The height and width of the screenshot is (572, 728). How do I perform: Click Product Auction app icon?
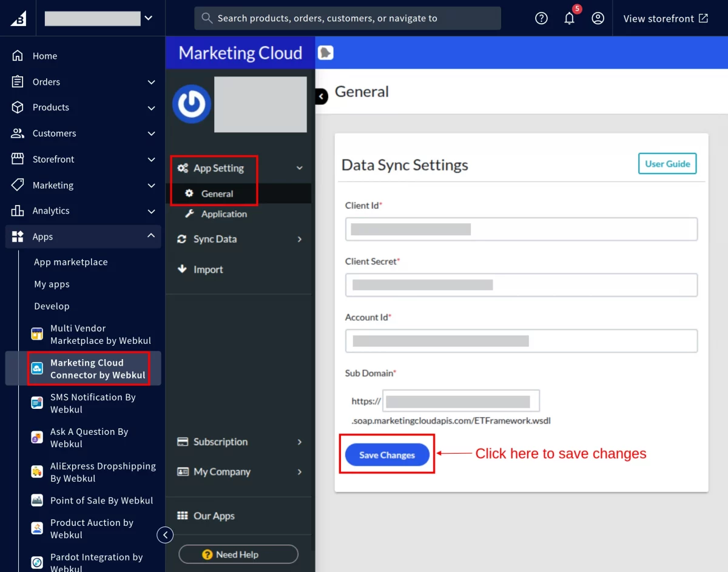(38, 528)
